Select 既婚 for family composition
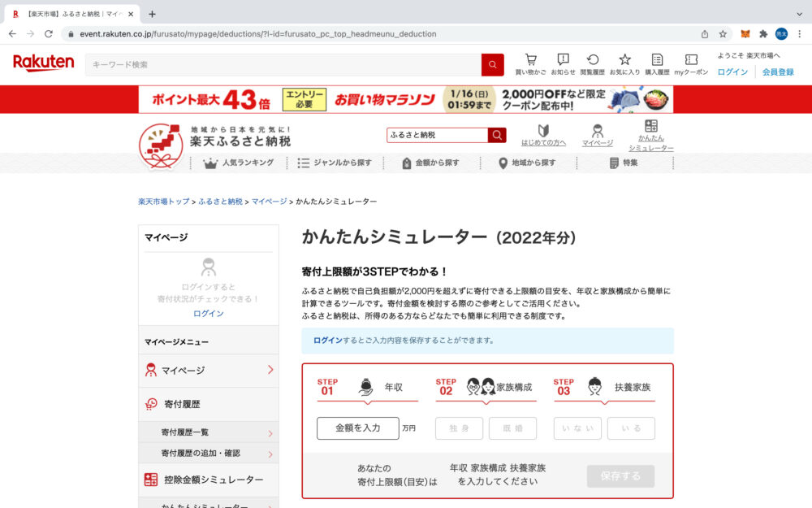The height and width of the screenshot is (508, 812). tap(512, 428)
